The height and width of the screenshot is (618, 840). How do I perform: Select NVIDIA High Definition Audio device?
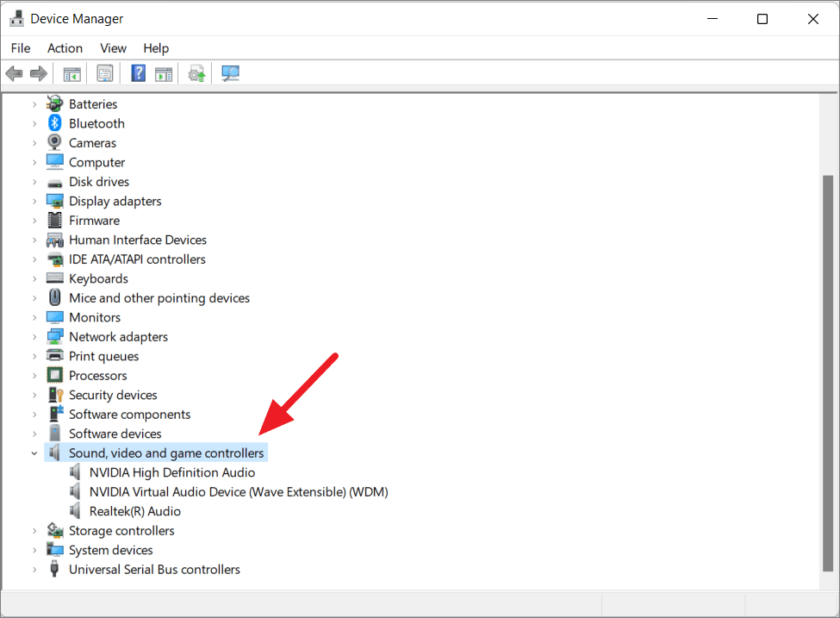pos(171,471)
